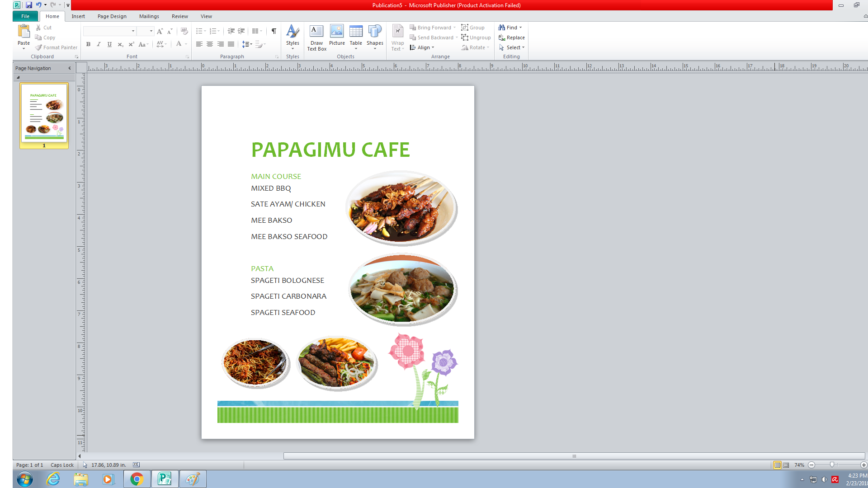Open the Mailings ribbon tab
This screenshot has width=868, height=488.
point(149,16)
